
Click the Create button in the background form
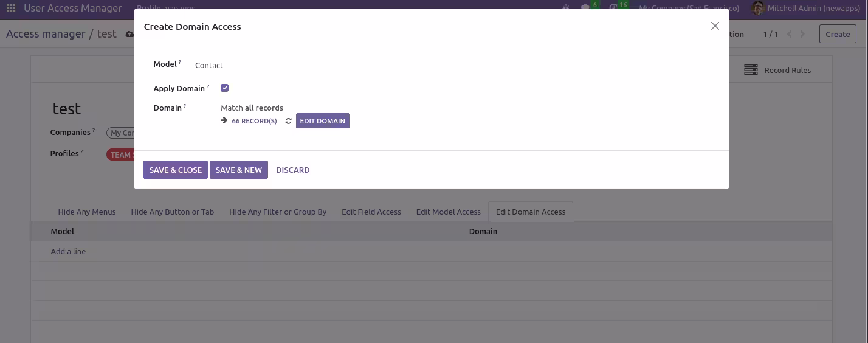[x=838, y=34]
